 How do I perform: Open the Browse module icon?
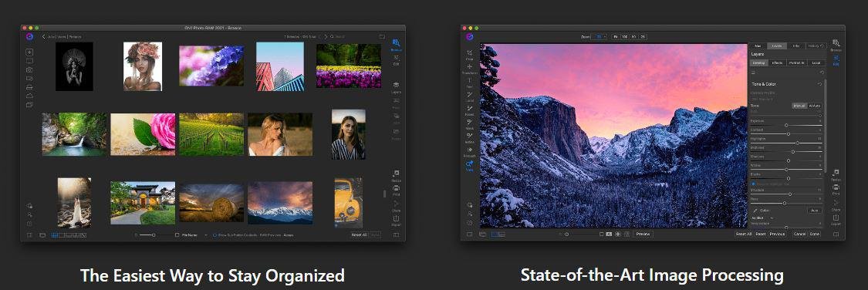point(396,45)
